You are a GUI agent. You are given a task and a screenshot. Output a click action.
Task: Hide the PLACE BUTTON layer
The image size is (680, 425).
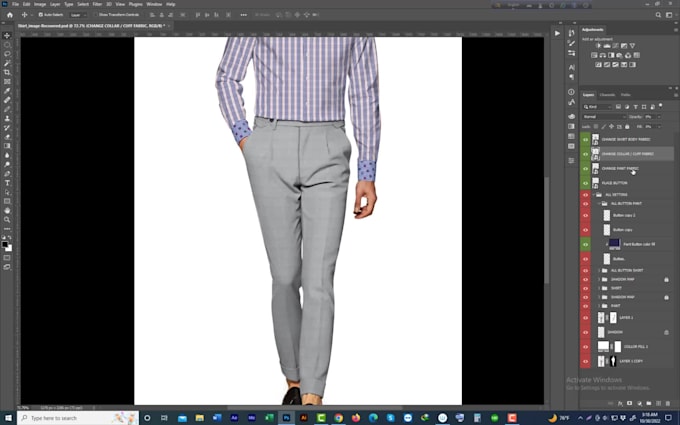click(585, 183)
